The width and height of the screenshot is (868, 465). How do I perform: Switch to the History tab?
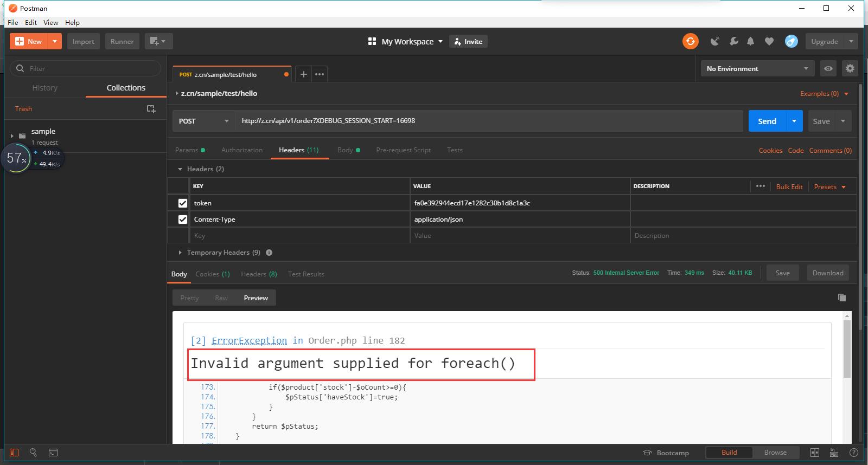pyautogui.click(x=44, y=88)
